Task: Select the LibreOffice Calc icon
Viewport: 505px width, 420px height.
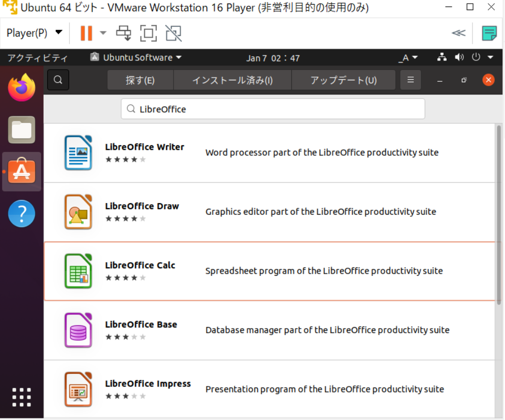Action: click(78, 271)
